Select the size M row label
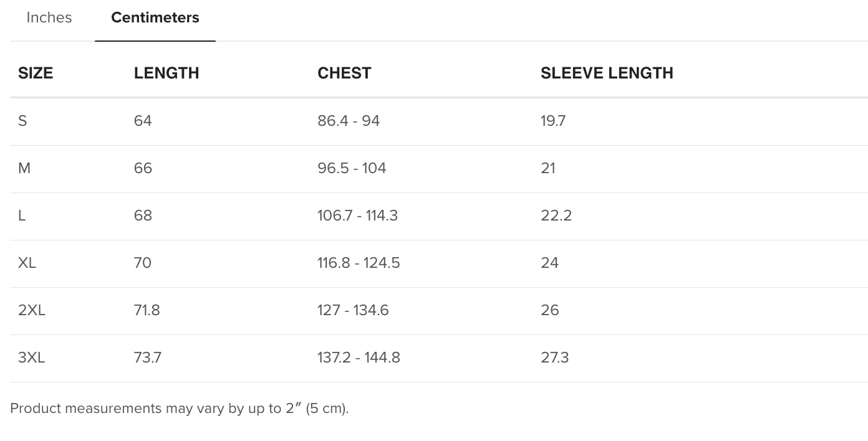Screen dimensions: 868x441 (24, 168)
